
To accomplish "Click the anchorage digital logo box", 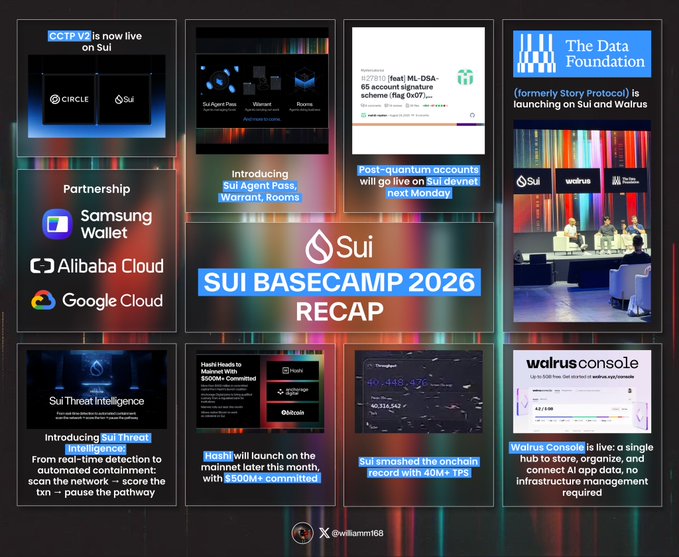I will click(293, 392).
